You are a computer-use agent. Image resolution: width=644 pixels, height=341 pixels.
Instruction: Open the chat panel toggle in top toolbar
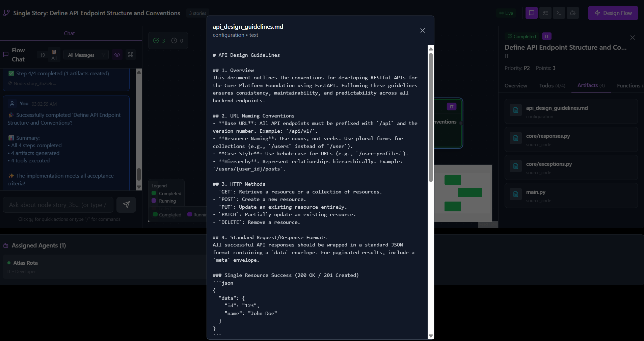[532, 13]
